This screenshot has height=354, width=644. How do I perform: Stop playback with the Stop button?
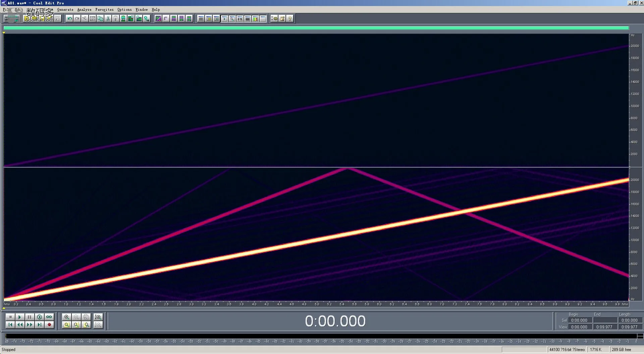pyautogui.click(x=10, y=317)
